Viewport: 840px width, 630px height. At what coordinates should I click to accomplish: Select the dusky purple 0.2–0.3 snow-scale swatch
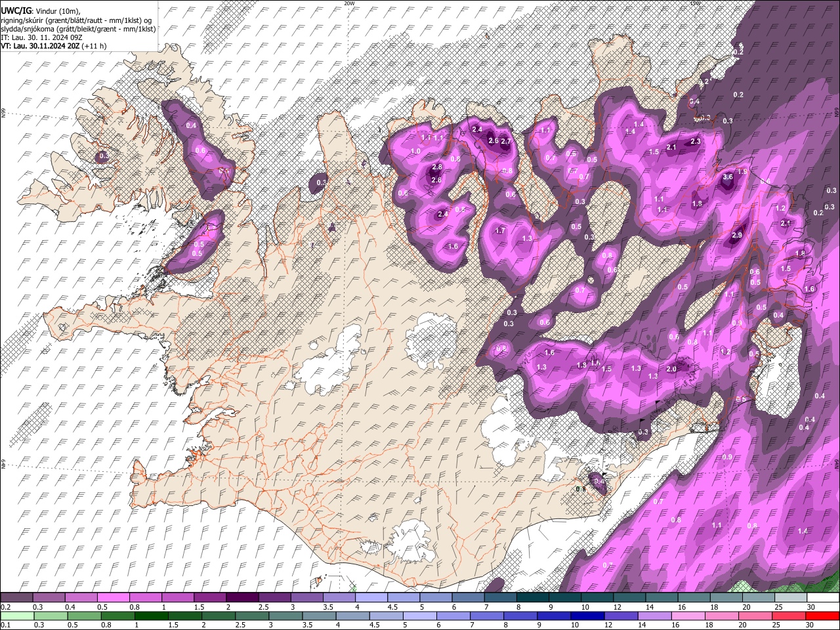coord(16,598)
